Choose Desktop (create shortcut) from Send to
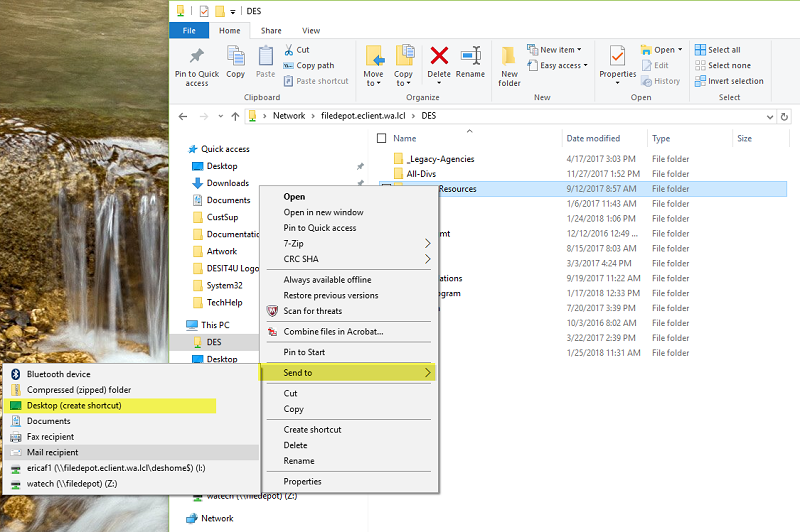The height and width of the screenshot is (532, 800). 74,406
